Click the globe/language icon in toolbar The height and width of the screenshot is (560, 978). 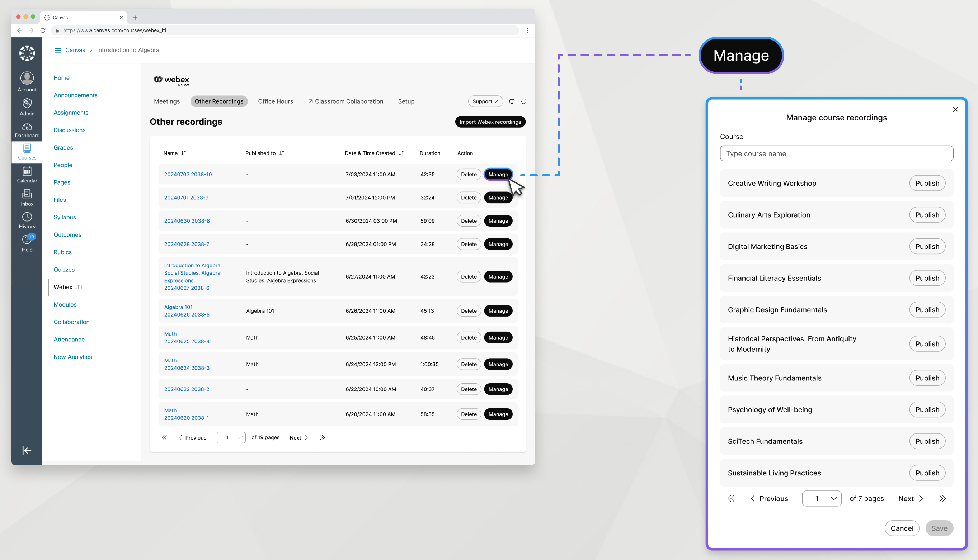(x=511, y=101)
